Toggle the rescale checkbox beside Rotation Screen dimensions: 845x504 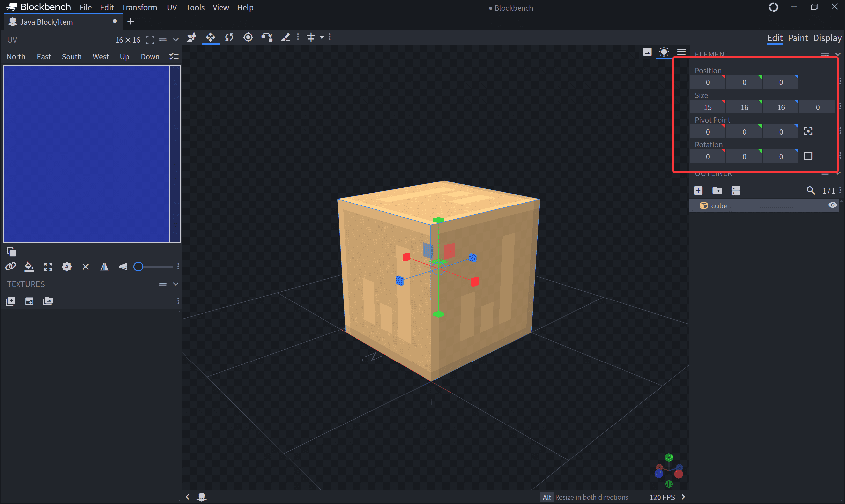coord(808,156)
